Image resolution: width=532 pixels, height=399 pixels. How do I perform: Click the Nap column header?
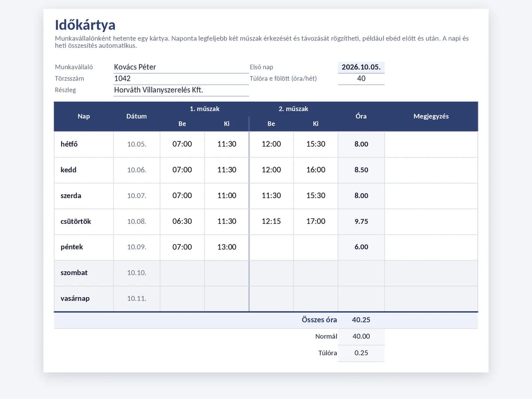[84, 116]
